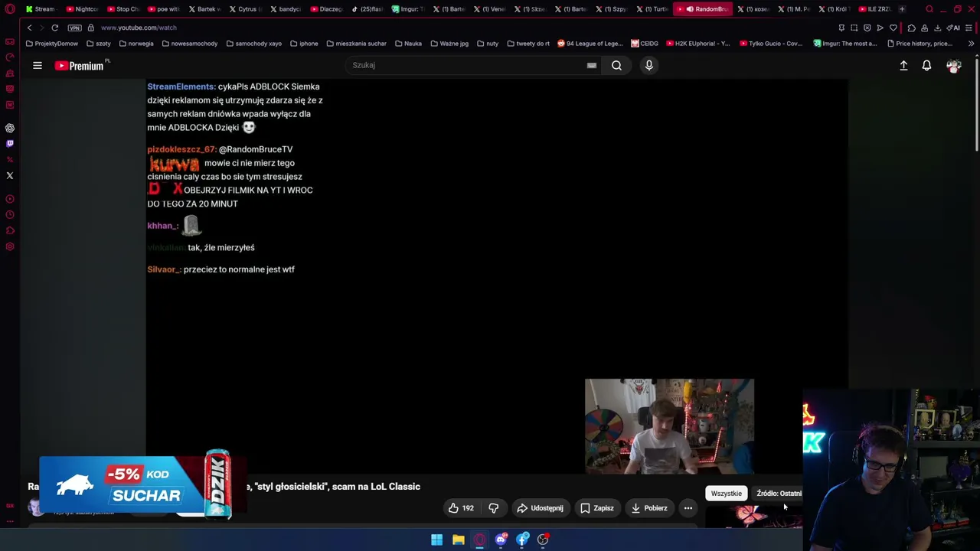Viewport: 980px width, 551px height.
Task: Open the ChatGPT icon in Opera sidebar
Action: [x=10, y=129]
